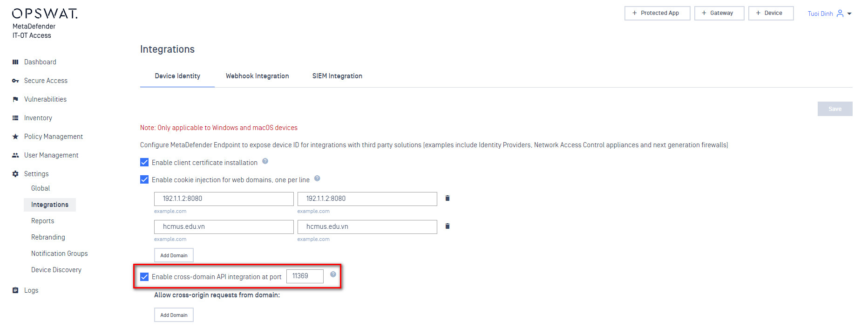Go to Inventory page
This screenshot has height=336, width=868.
(x=38, y=118)
